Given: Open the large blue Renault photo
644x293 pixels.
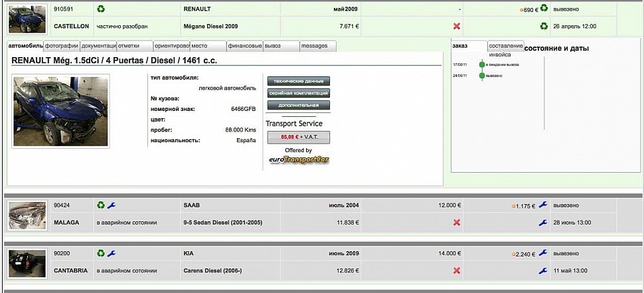Looking at the screenshot, I should pos(61,112).
